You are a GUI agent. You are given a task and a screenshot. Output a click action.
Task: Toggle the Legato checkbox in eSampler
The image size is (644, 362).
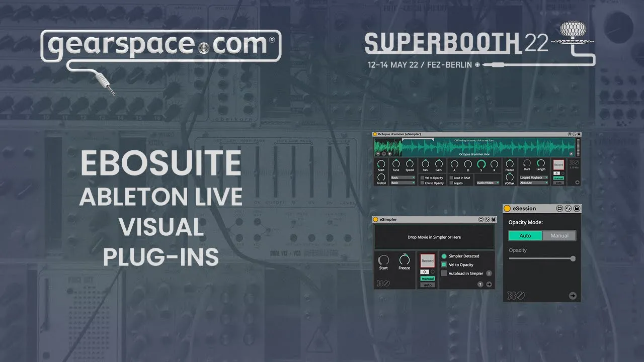pyautogui.click(x=451, y=183)
